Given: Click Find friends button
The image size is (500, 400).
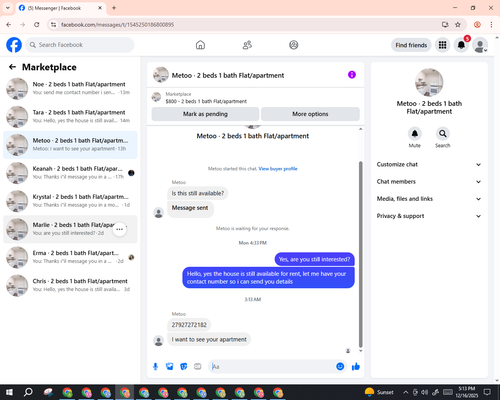Looking at the screenshot, I should point(411,45).
